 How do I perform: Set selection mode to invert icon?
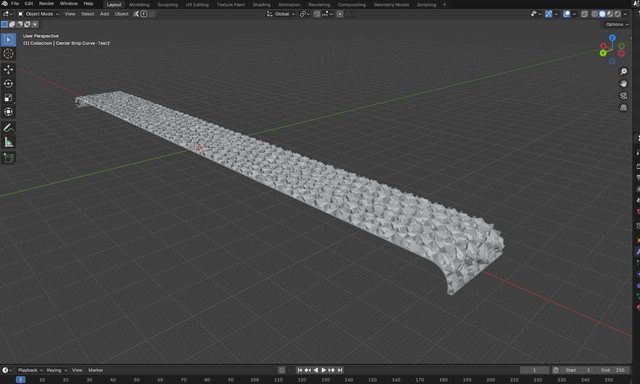click(x=27, y=24)
